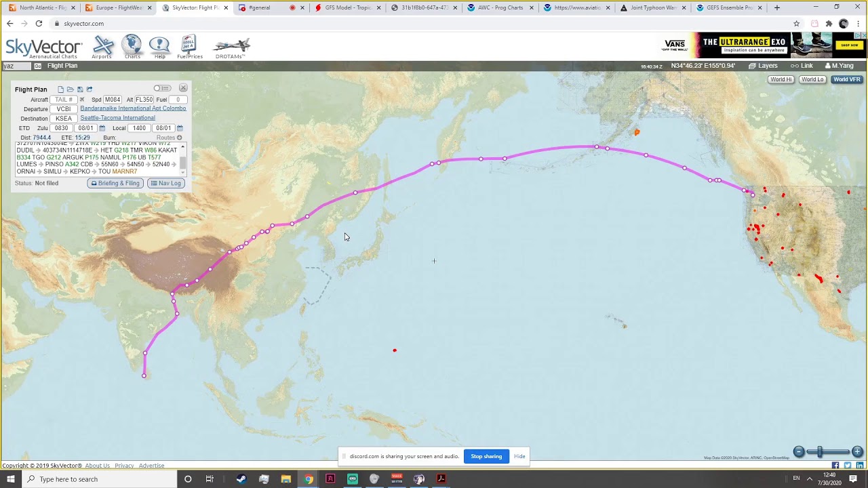
Task: Expand the Routes dropdown
Action: point(170,138)
